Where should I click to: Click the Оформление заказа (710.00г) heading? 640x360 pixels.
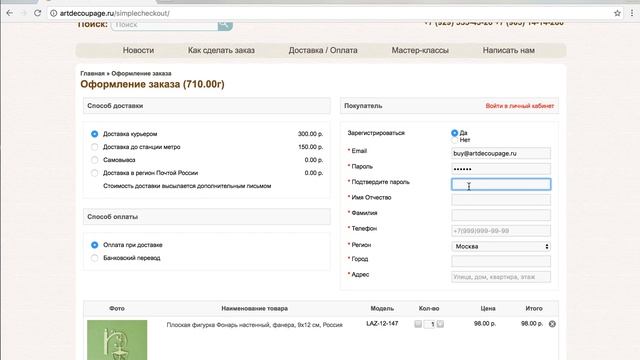pyautogui.click(x=152, y=84)
